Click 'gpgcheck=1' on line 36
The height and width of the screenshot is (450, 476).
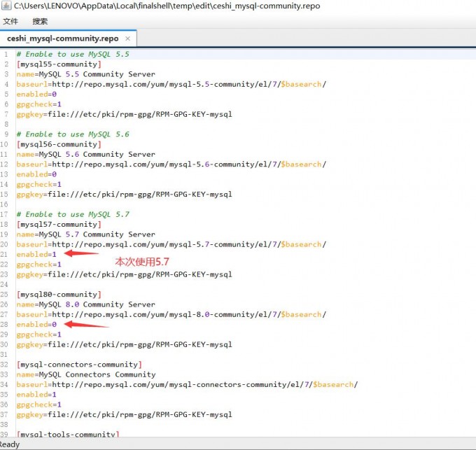(x=39, y=405)
